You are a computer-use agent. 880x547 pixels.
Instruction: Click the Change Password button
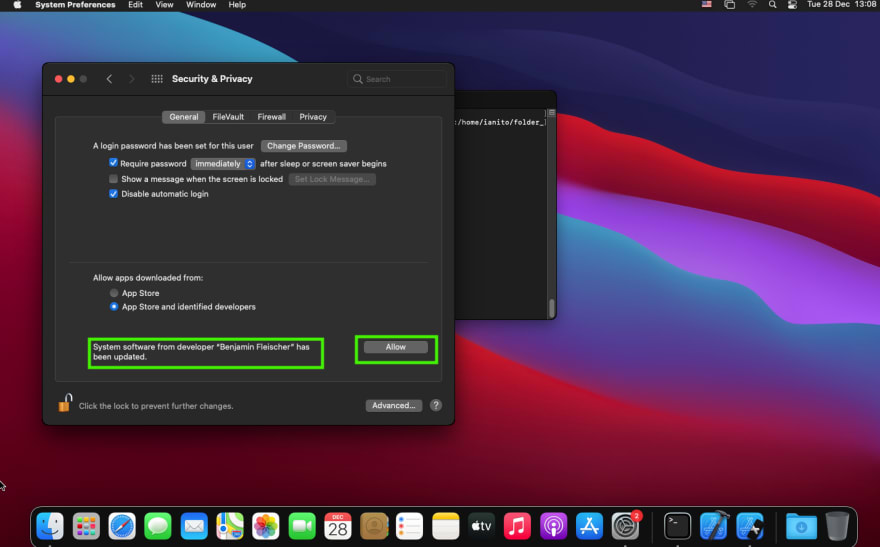click(304, 146)
